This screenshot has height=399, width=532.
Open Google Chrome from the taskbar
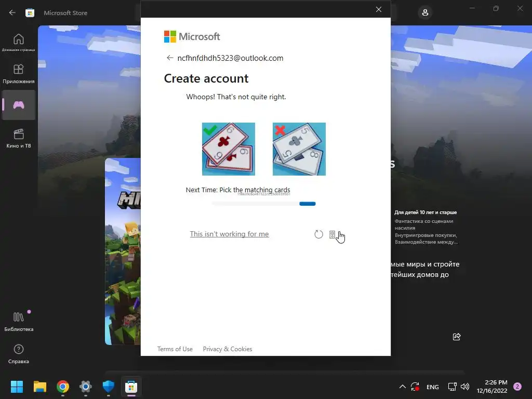tap(63, 387)
